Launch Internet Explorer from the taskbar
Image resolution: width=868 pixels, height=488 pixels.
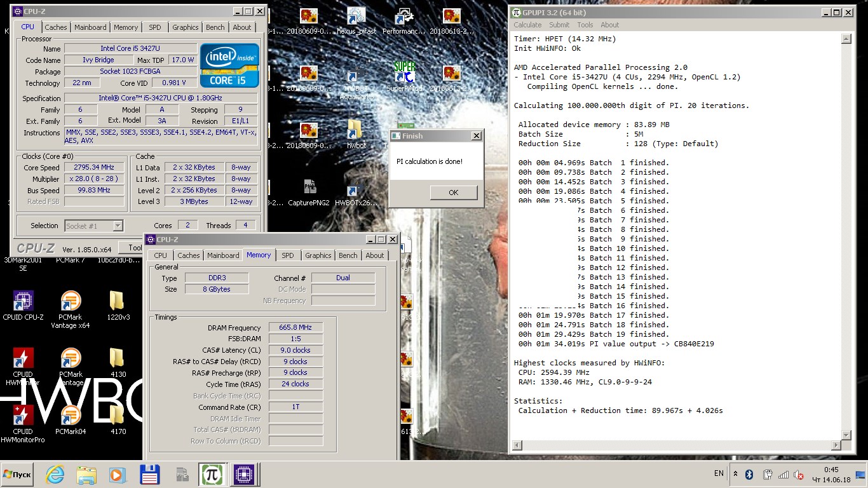coord(55,475)
